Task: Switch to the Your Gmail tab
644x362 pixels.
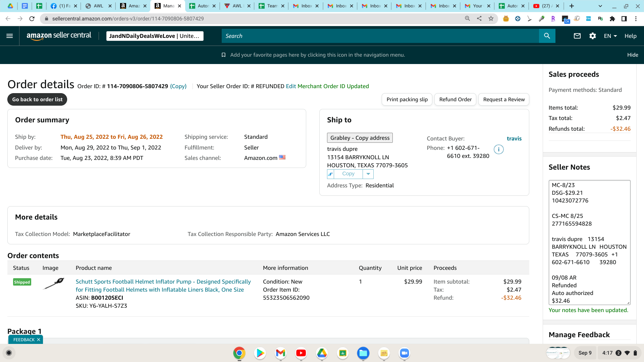Action: click(x=477, y=6)
